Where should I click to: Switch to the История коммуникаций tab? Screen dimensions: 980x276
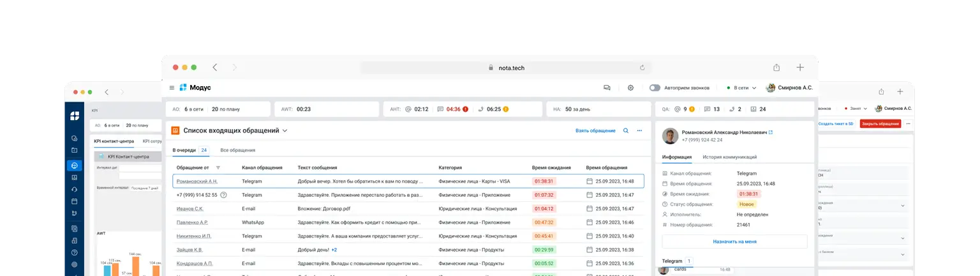[x=730, y=157]
